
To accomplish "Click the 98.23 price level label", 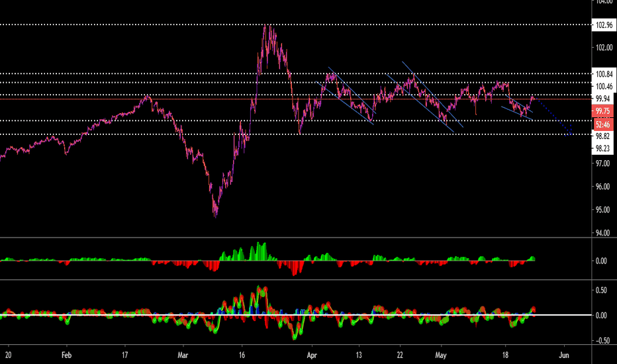I will [x=603, y=148].
